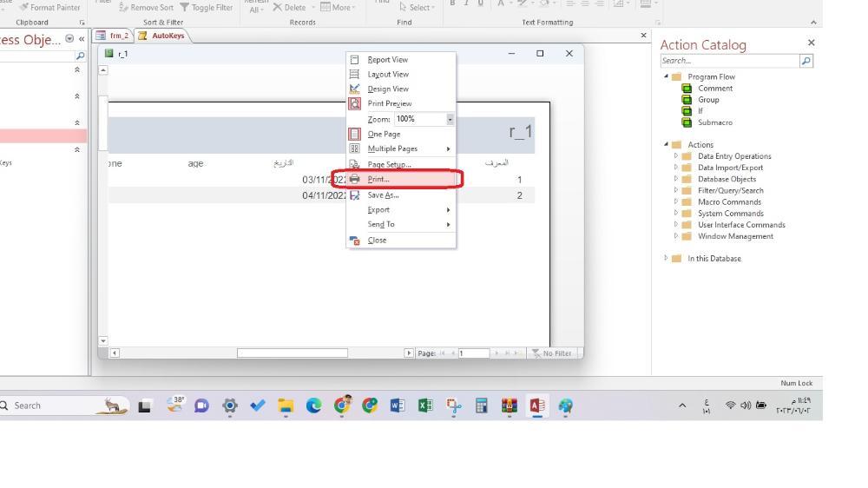Click the horizontal scrollbar thumb in report
This screenshot has height=488, width=868.
tap(293, 353)
